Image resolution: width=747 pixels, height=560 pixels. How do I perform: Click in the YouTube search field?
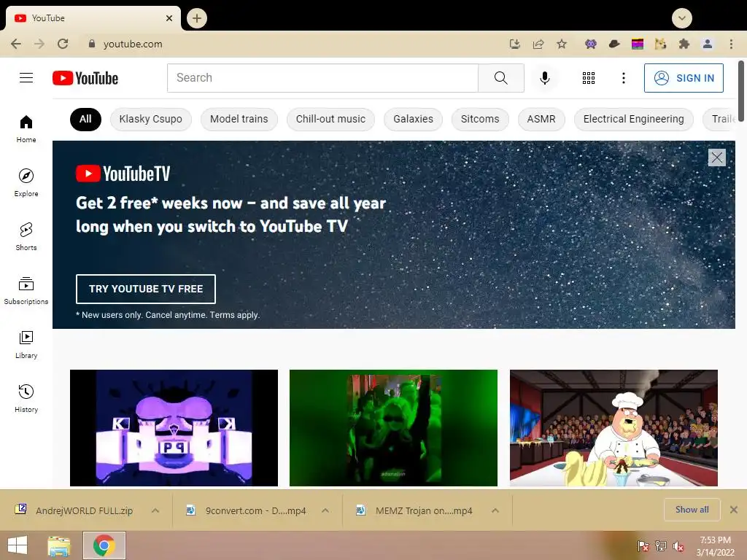[322, 77]
